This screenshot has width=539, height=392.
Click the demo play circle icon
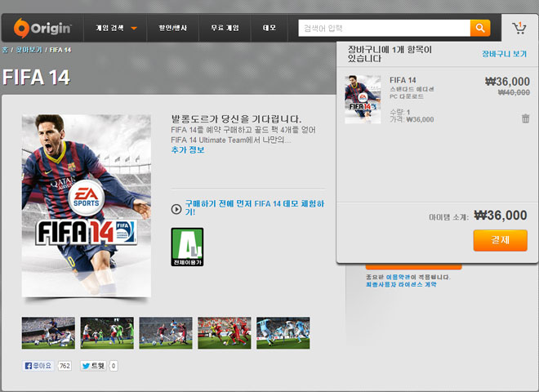click(x=176, y=209)
